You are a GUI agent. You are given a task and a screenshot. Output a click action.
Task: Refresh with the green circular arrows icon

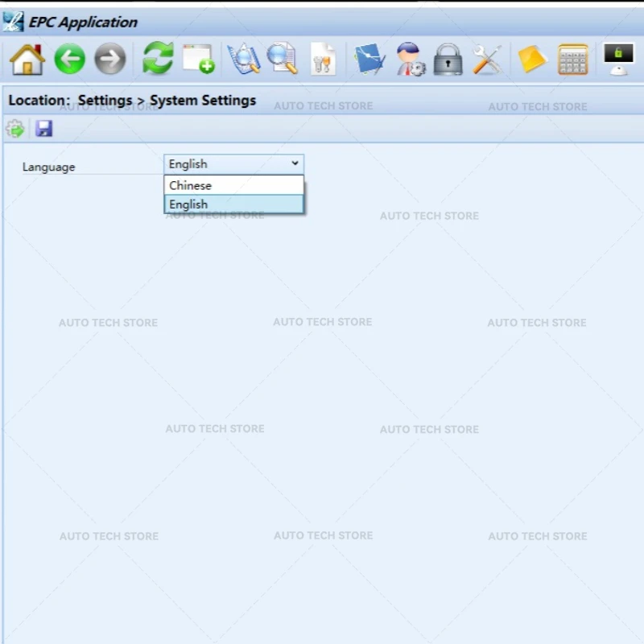(x=158, y=58)
